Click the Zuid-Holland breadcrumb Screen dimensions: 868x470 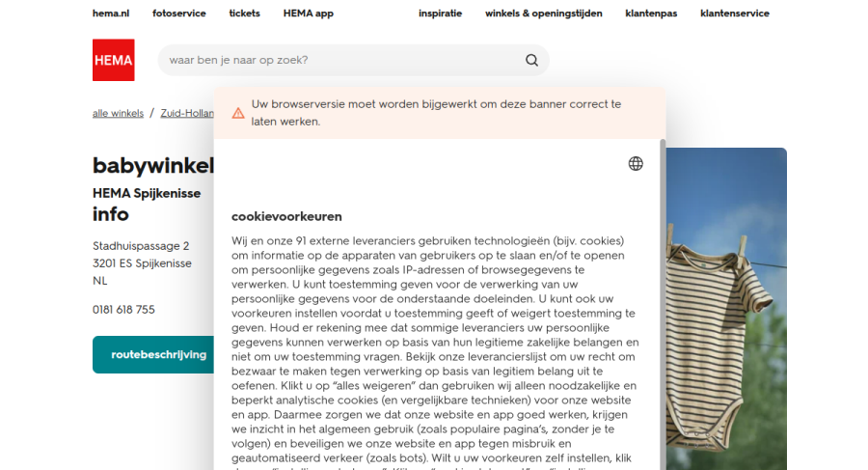pyautogui.click(x=187, y=113)
